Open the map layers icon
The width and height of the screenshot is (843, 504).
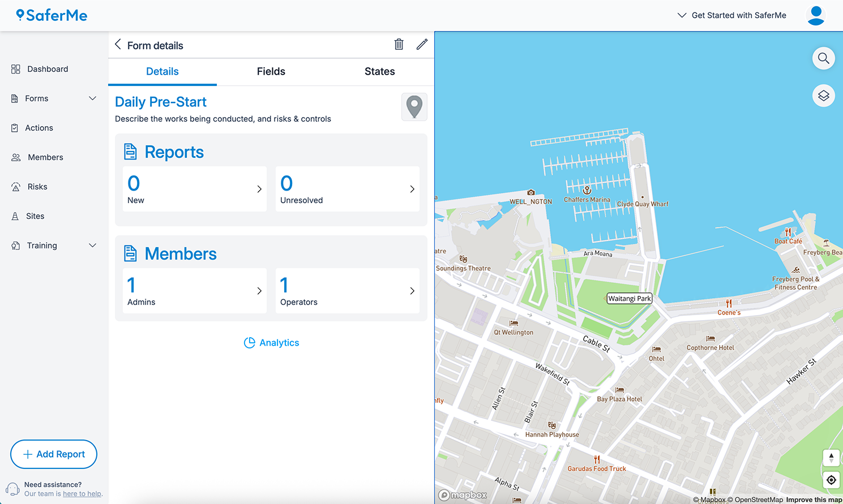823,96
